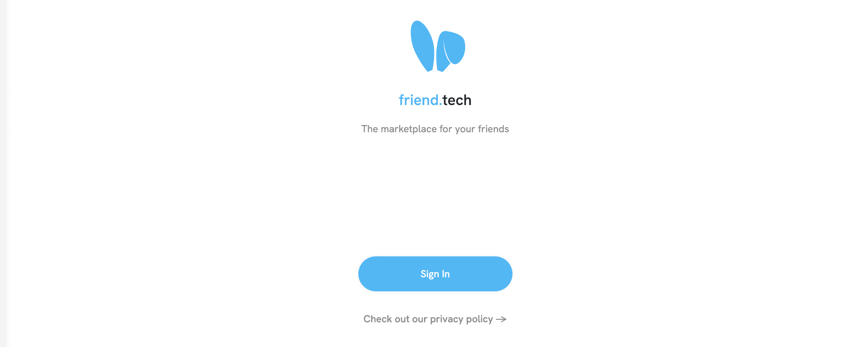Sign in to friend.tech
Screen dimensions: 868x347
pos(435,274)
